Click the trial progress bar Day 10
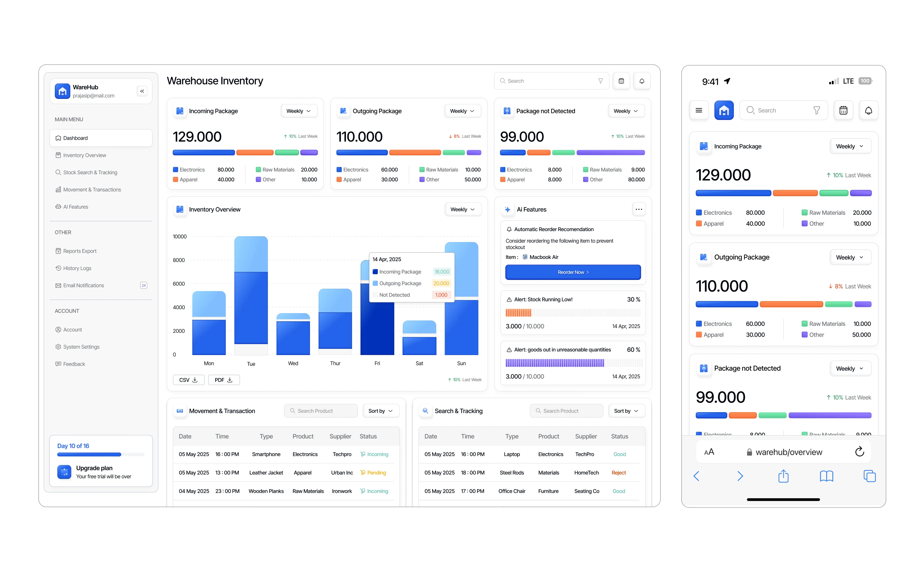 click(x=100, y=454)
